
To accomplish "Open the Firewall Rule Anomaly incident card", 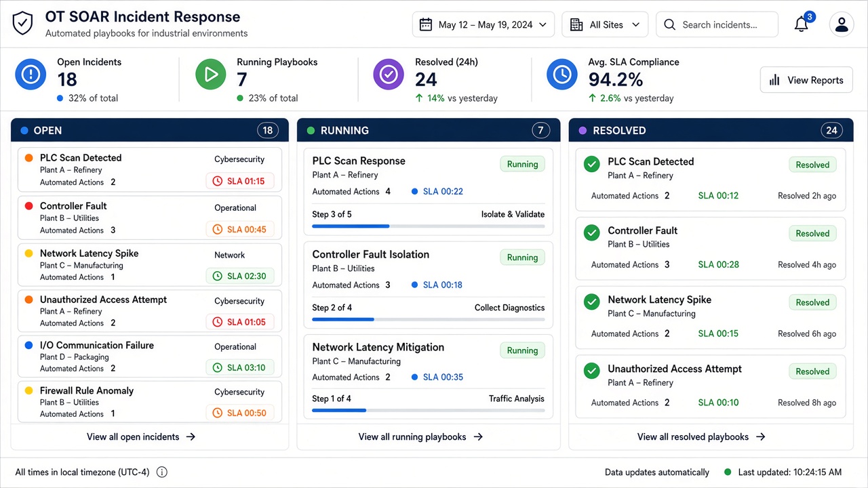I will (x=150, y=401).
